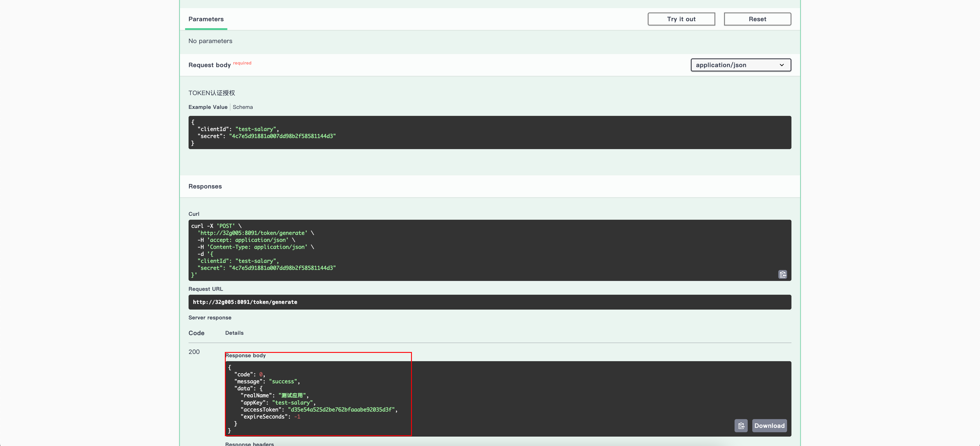Copy the response body to clipboard
980x446 pixels.
coord(741,425)
